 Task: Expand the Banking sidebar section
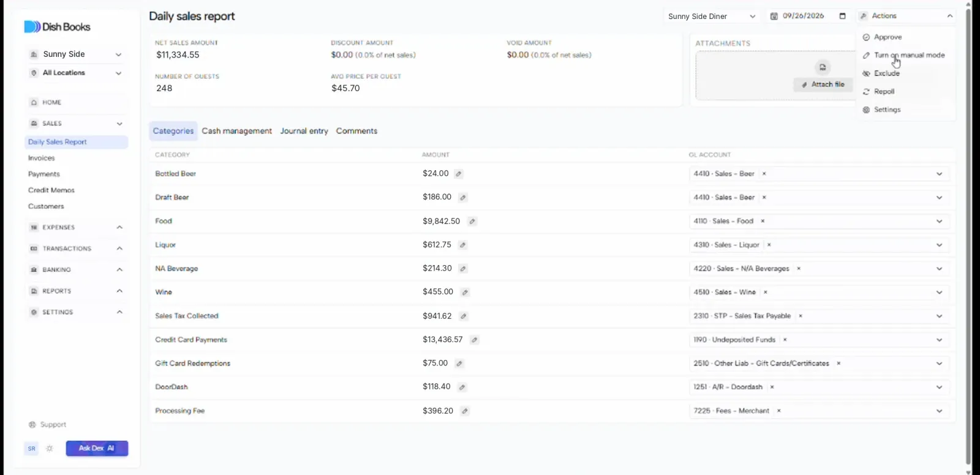(x=76, y=270)
